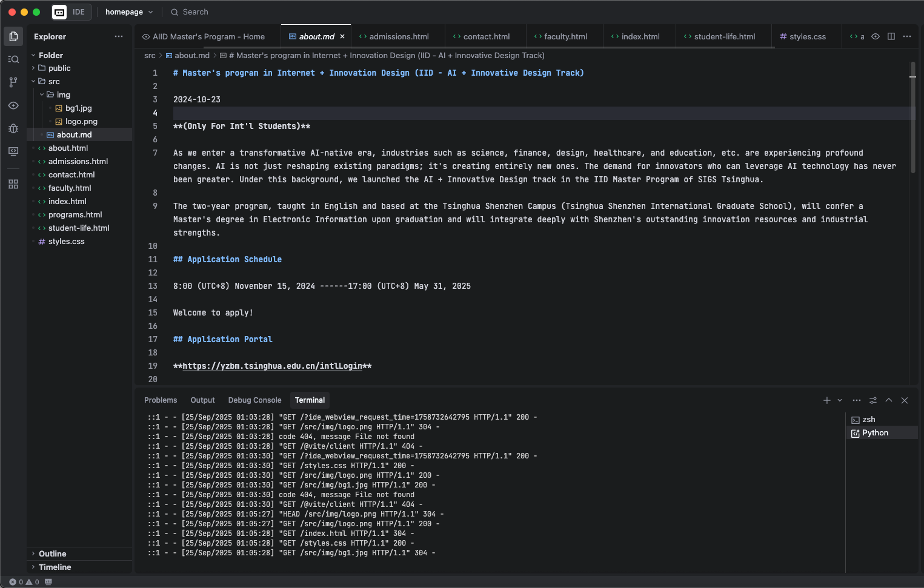Image resolution: width=924 pixels, height=588 pixels.
Task: Maximize the panel with the up chevron
Action: (x=889, y=400)
